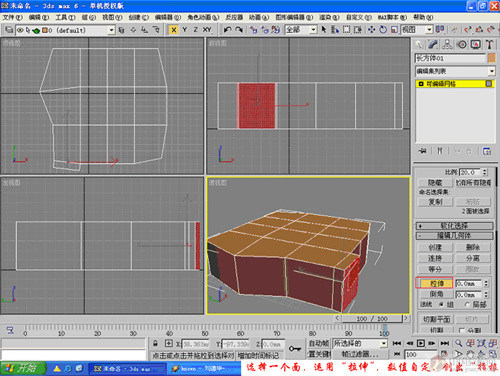Open the 文件 (File) menu

pyautogui.click(x=12, y=17)
